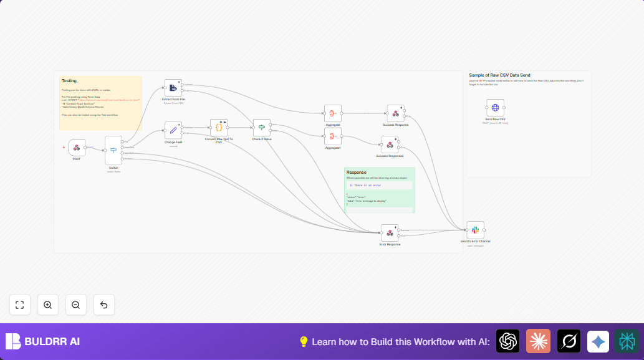Open Send to Error Channel Slack node
The width and height of the screenshot is (644, 360).
pos(475,230)
